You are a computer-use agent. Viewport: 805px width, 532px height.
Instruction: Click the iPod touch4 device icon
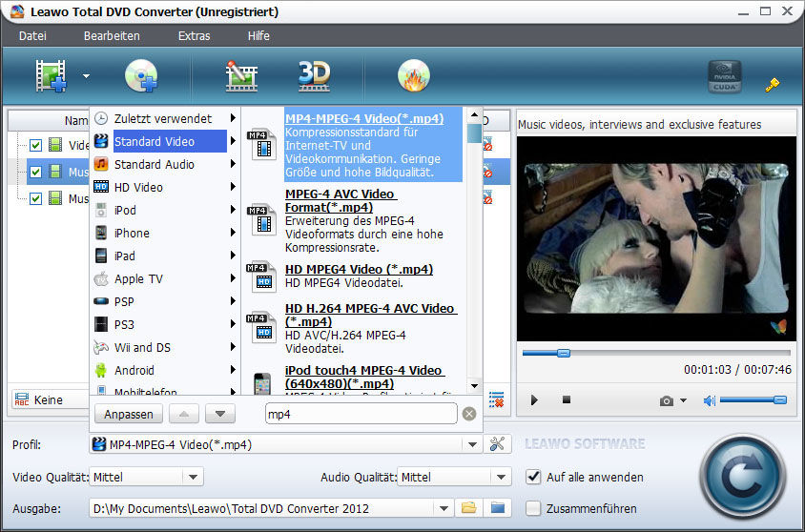coord(262,383)
